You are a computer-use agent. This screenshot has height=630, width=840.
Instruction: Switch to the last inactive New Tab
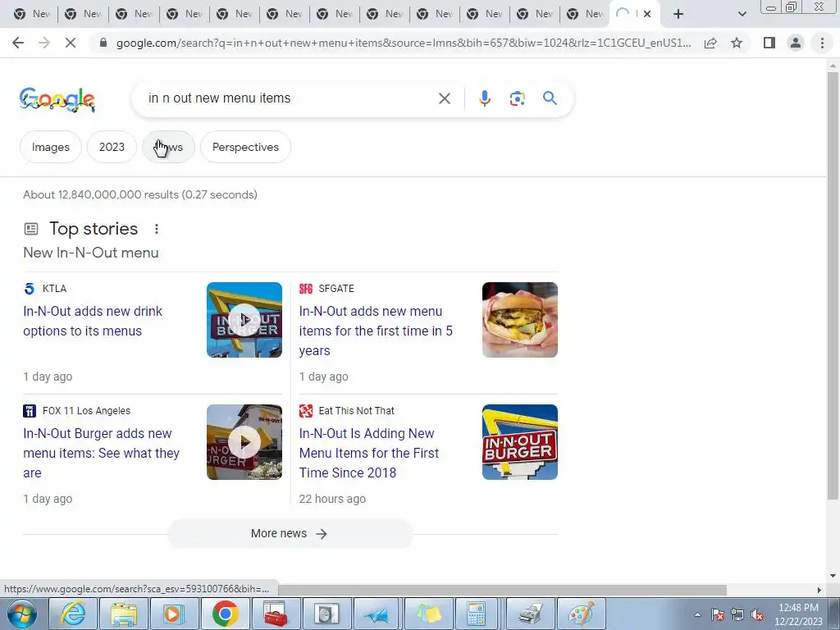pyautogui.click(x=584, y=14)
